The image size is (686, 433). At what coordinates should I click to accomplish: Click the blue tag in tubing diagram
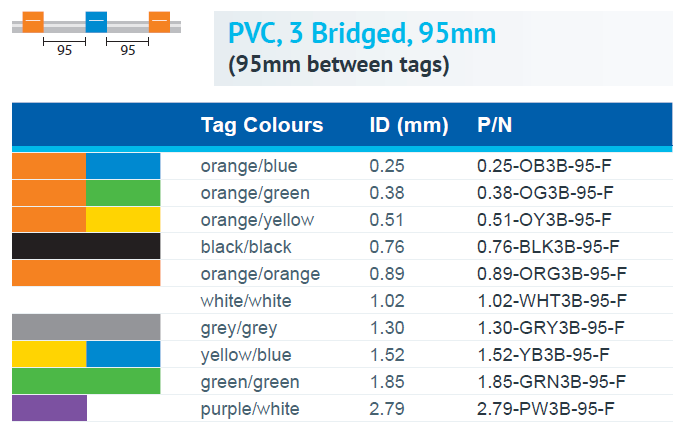tap(96, 22)
